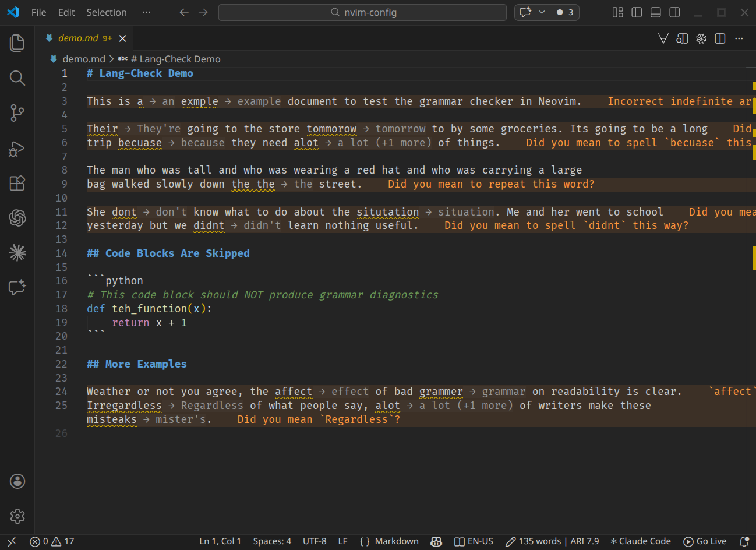
Task: Open the Run and Debug view
Action: pyautogui.click(x=17, y=149)
